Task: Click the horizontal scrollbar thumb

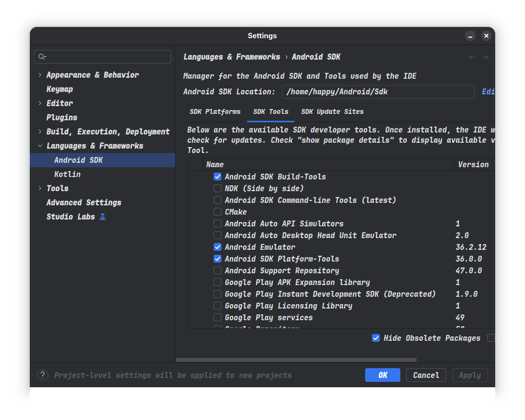Action: tap(296, 360)
